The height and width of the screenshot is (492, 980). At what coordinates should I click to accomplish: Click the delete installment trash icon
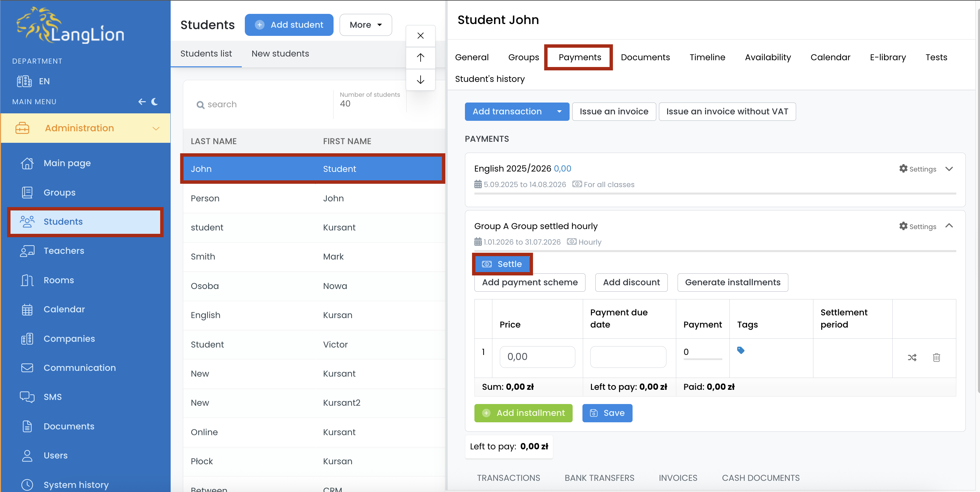tap(936, 357)
